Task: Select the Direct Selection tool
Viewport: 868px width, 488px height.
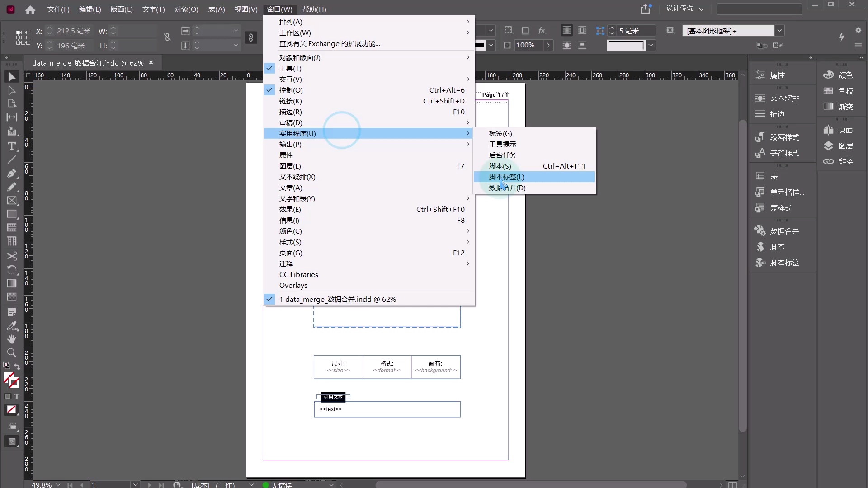Action: coord(12,90)
